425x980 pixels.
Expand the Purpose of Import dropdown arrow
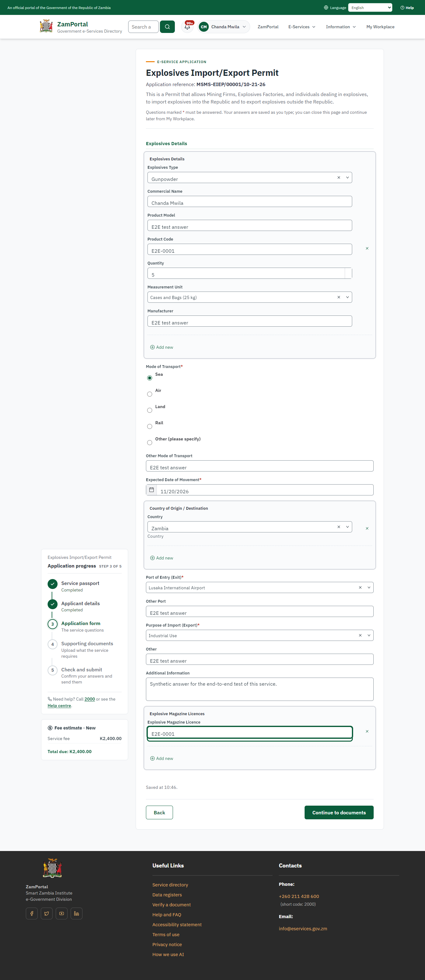[x=369, y=635]
